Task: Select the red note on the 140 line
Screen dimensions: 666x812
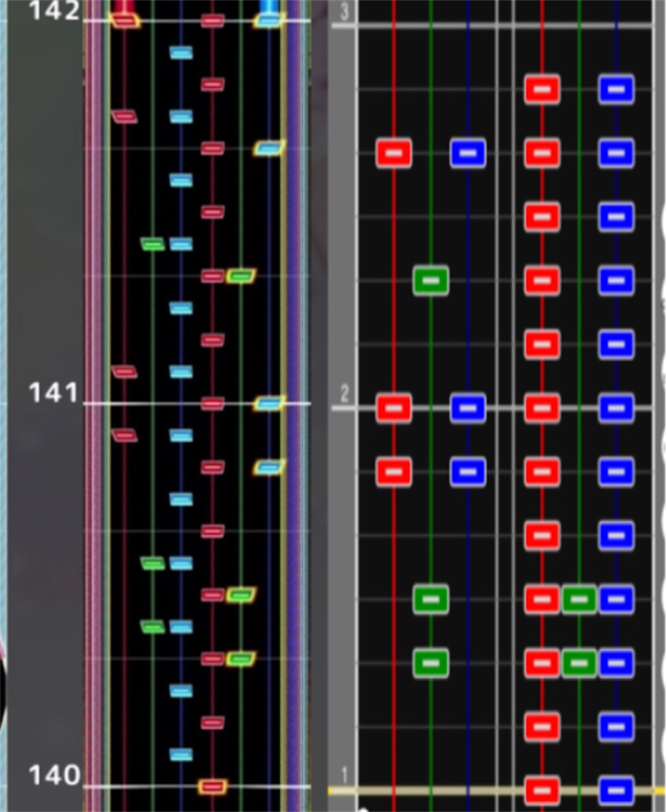Action: pyautogui.click(x=212, y=787)
